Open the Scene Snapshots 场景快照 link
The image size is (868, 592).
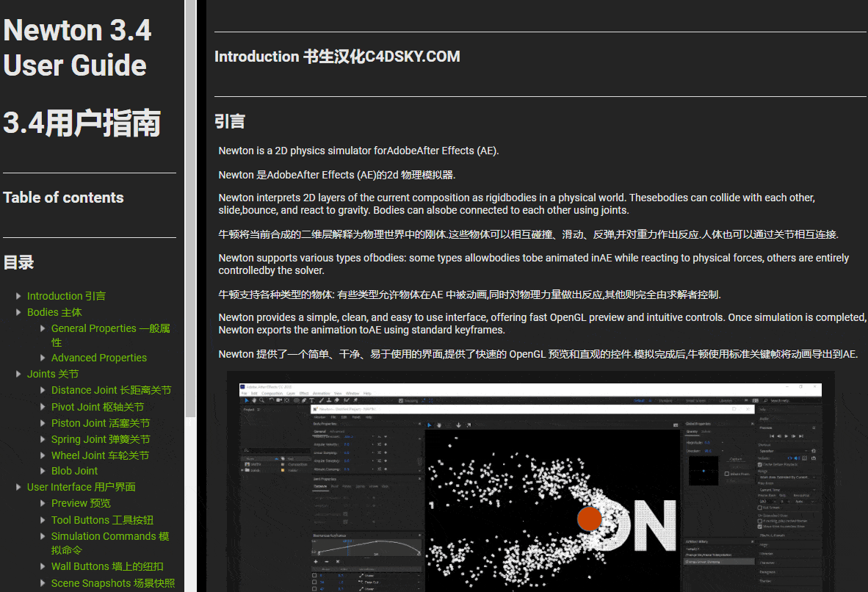(x=113, y=583)
